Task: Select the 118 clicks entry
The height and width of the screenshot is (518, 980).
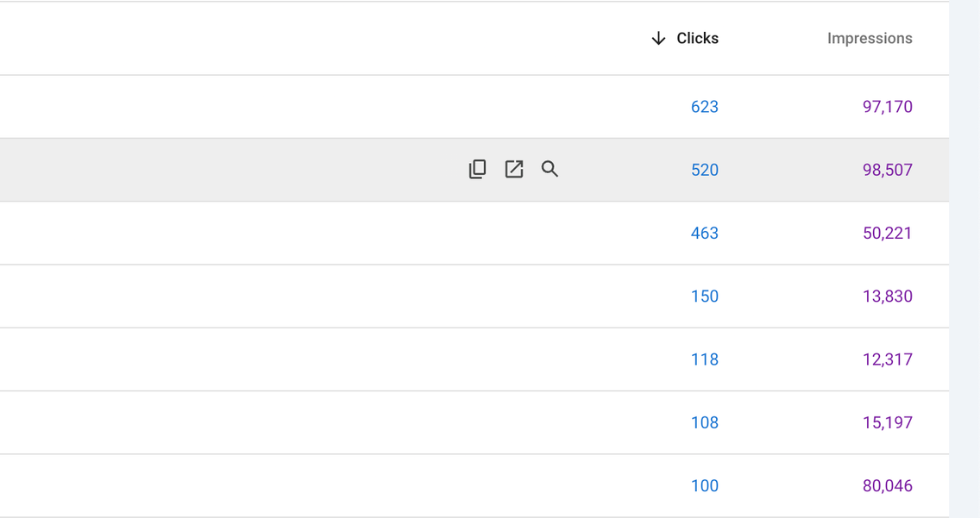Action: 706,359
